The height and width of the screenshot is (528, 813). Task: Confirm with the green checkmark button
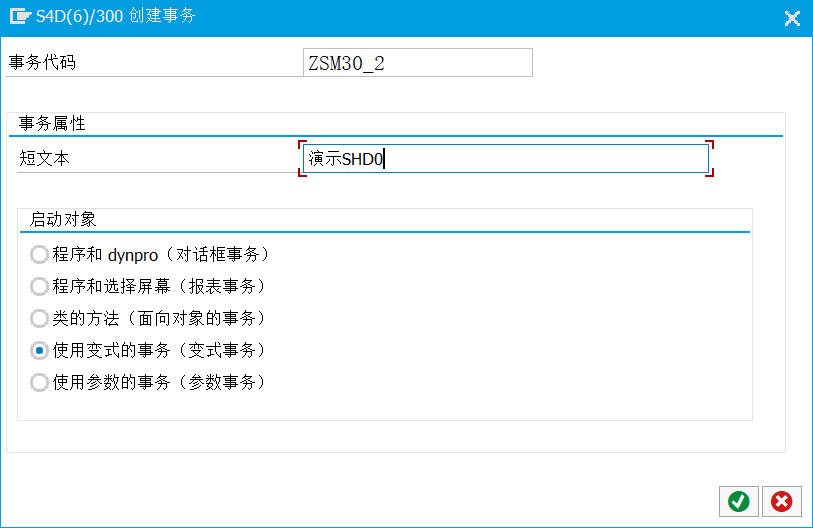(x=738, y=502)
